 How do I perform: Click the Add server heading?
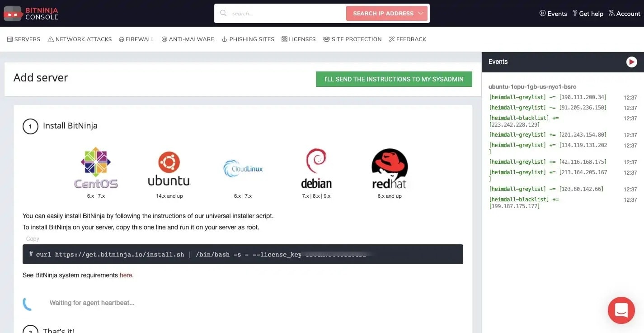[41, 78]
